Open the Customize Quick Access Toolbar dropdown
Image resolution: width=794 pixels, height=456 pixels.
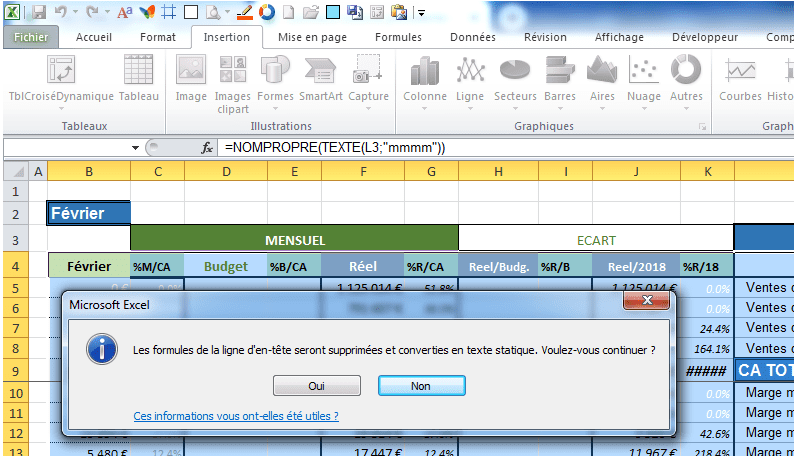(x=421, y=13)
